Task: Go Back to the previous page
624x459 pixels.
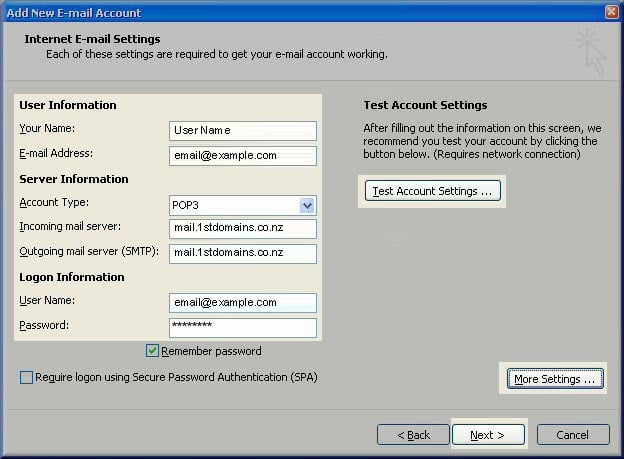Action: coord(413,435)
